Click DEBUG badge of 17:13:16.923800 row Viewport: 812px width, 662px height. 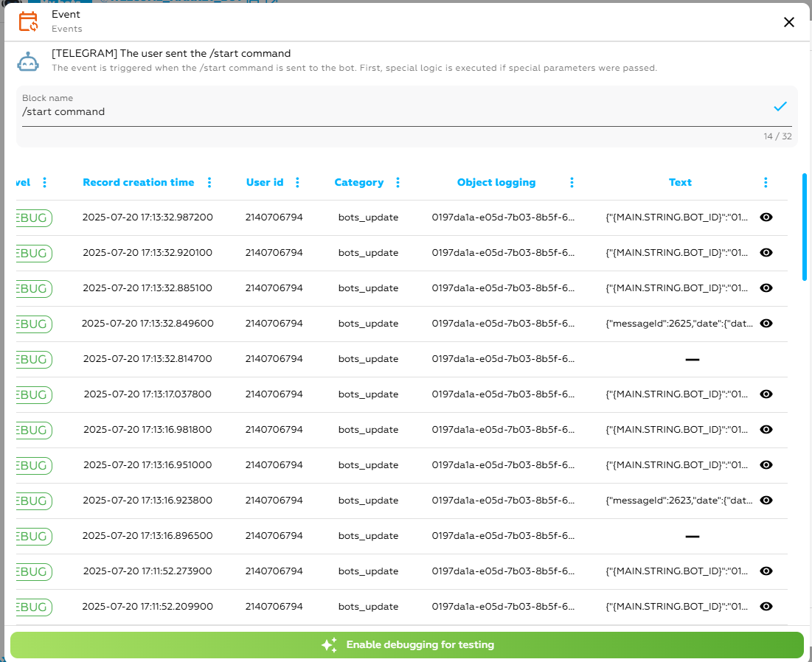point(34,501)
